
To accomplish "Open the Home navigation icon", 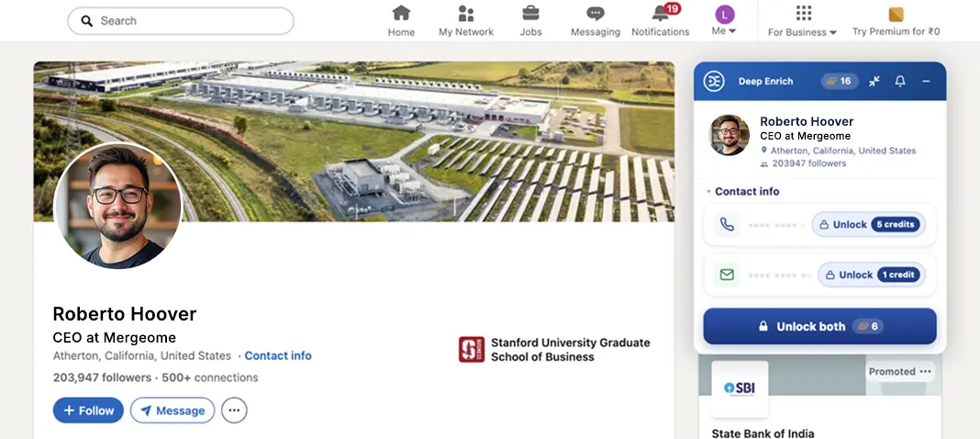I will (401, 20).
